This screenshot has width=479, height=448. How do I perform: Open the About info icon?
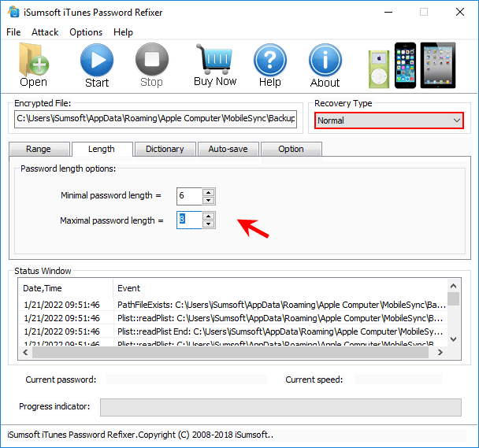[325, 60]
